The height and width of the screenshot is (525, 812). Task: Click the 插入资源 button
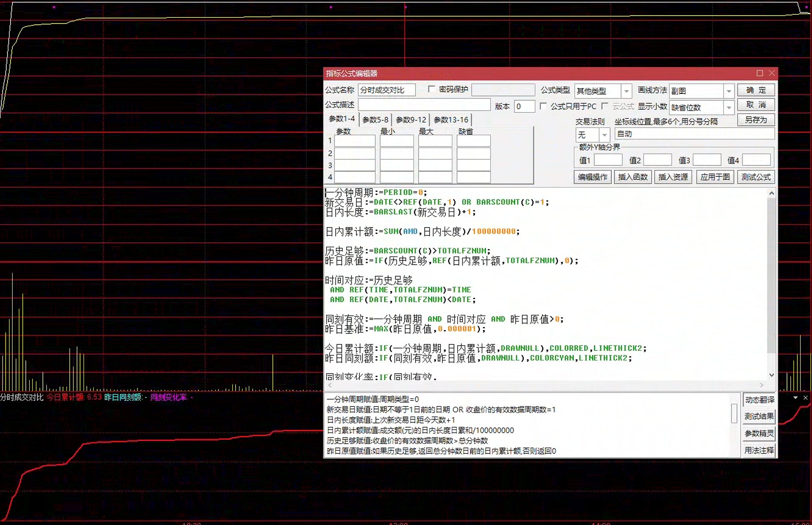[673, 177]
